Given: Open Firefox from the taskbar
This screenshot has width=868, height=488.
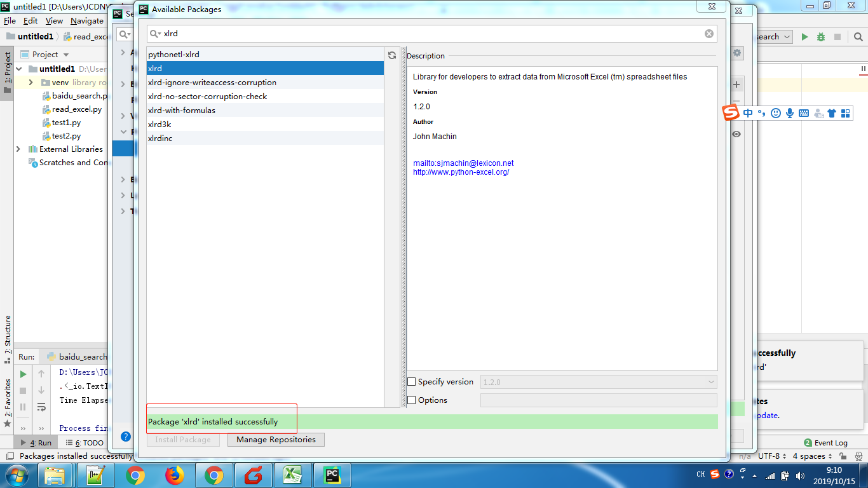Looking at the screenshot, I should coord(174,475).
